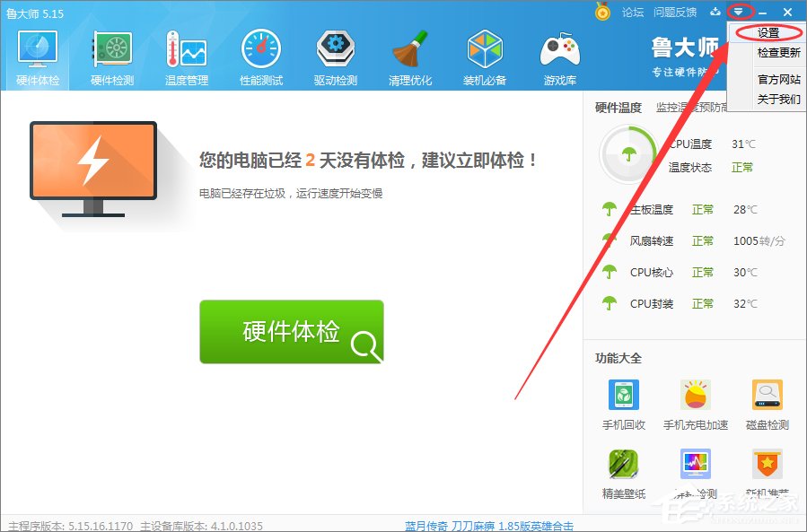Open the 硬件检测 hardware detection panel
807x532 pixels.
click(111, 54)
